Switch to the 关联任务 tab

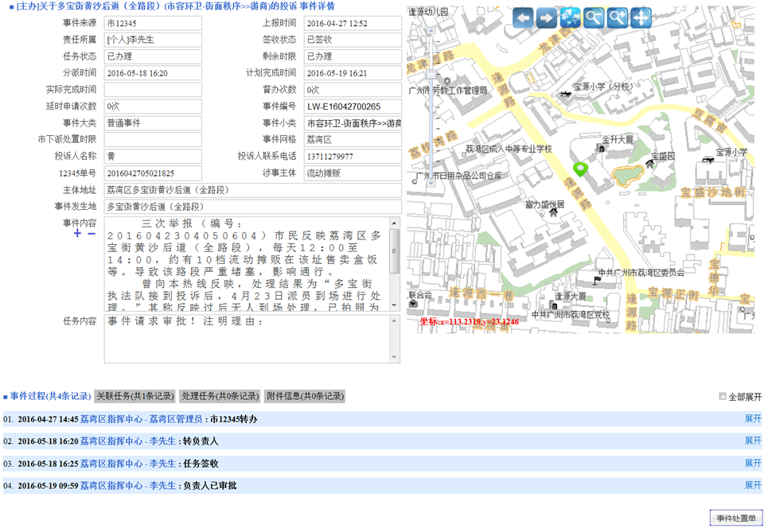[x=132, y=396]
